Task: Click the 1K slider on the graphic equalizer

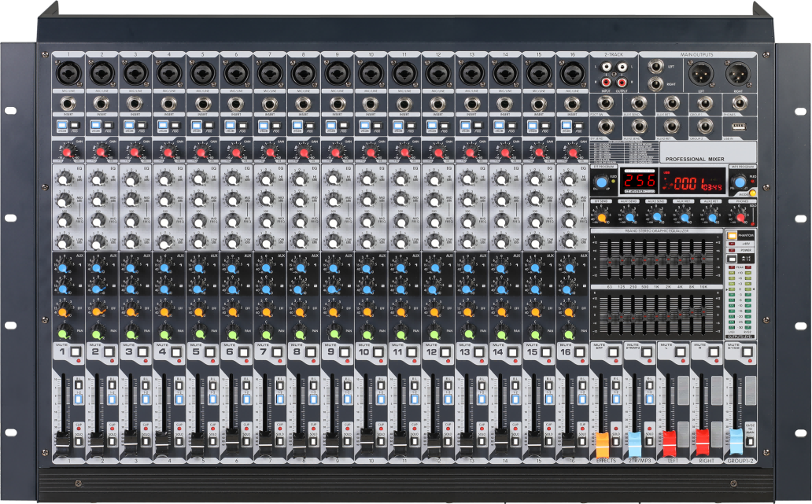Action: point(655,259)
